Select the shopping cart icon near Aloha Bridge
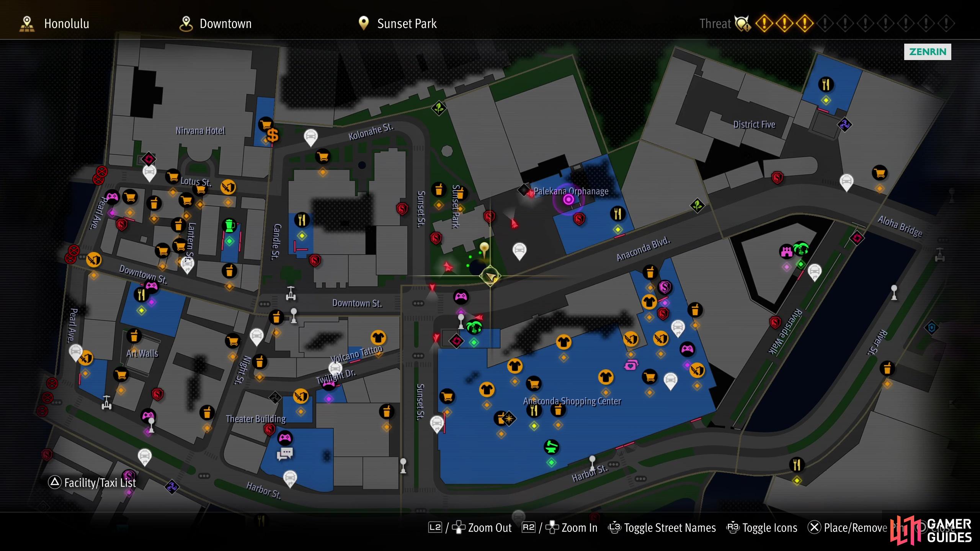This screenshot has height=551, width=980. [x=880, y=173]
